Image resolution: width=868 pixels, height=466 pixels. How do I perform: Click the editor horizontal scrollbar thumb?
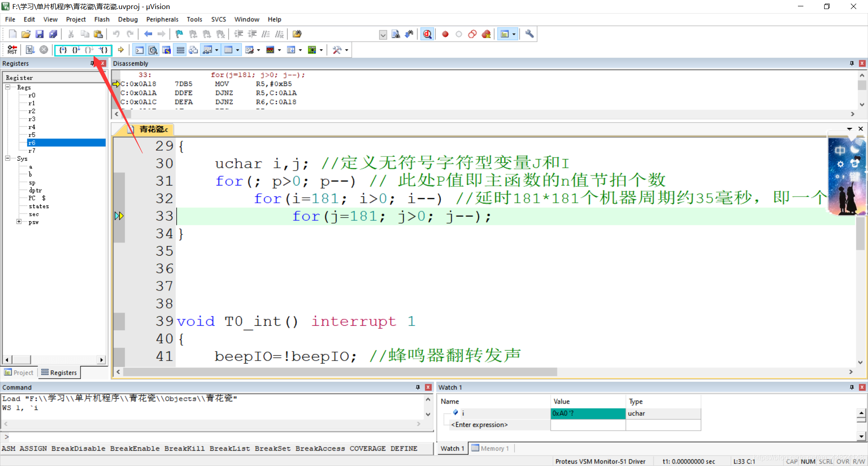[x=340, y=372]
